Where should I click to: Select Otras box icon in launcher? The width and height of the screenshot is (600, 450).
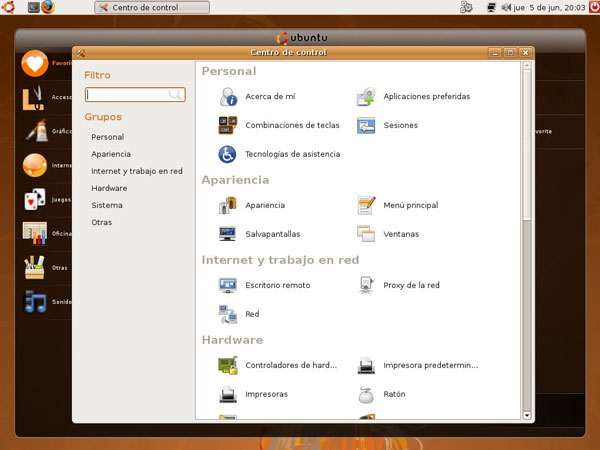coord(34,267)
